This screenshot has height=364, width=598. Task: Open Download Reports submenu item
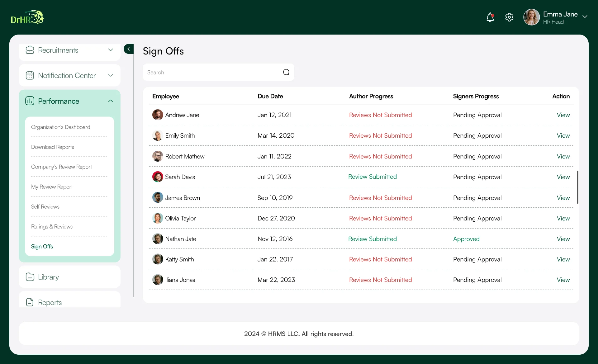tap(53, 147)
